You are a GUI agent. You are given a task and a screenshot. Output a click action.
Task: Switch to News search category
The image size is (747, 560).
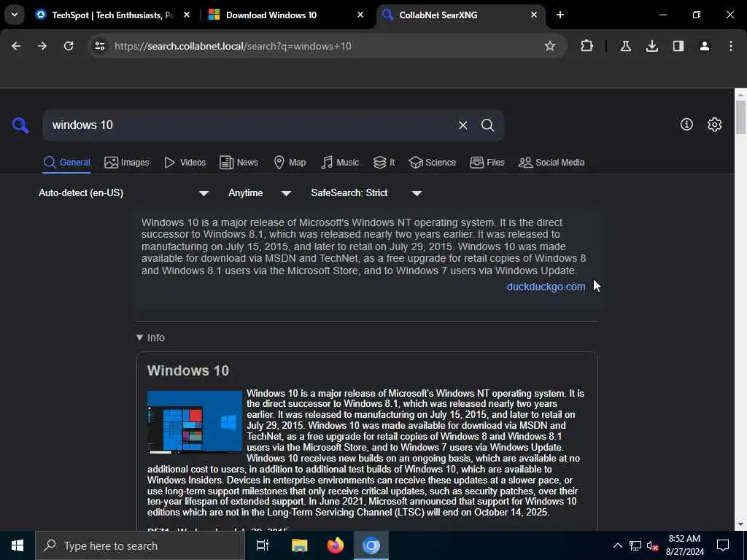pos(239,163)
